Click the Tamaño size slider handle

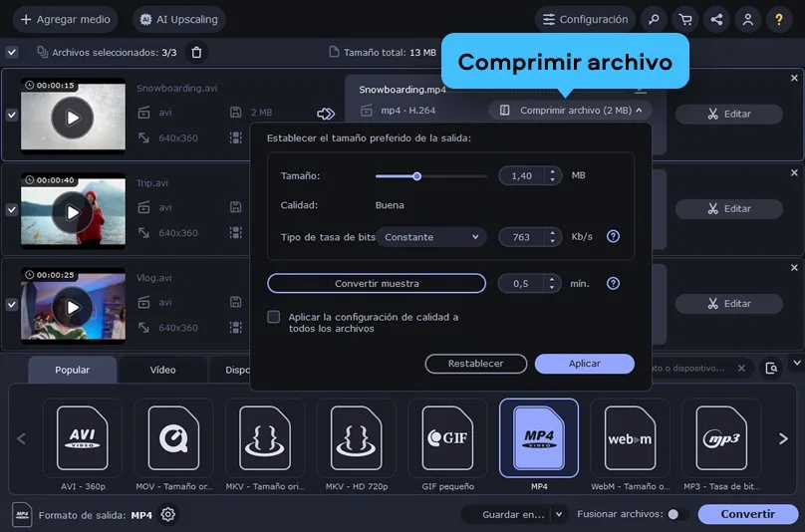(416, 176)
